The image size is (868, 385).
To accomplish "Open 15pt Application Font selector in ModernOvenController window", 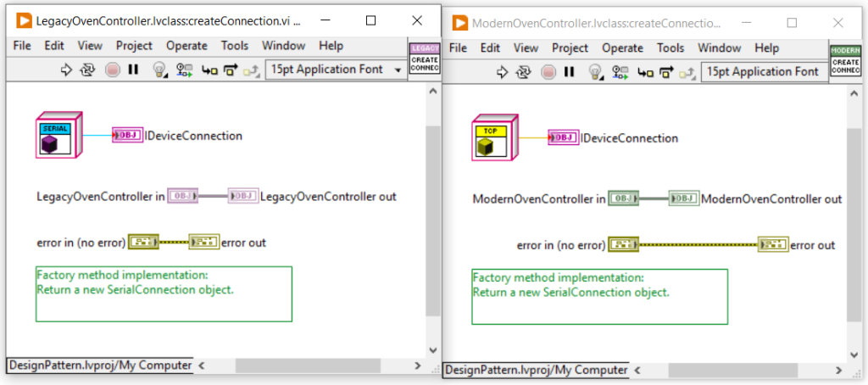I will click(x=765, y=72).
